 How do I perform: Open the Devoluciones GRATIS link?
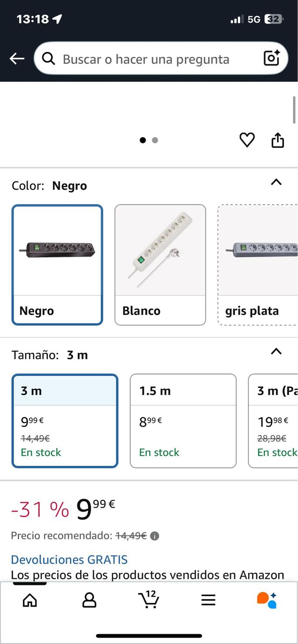tap(69, 559)
